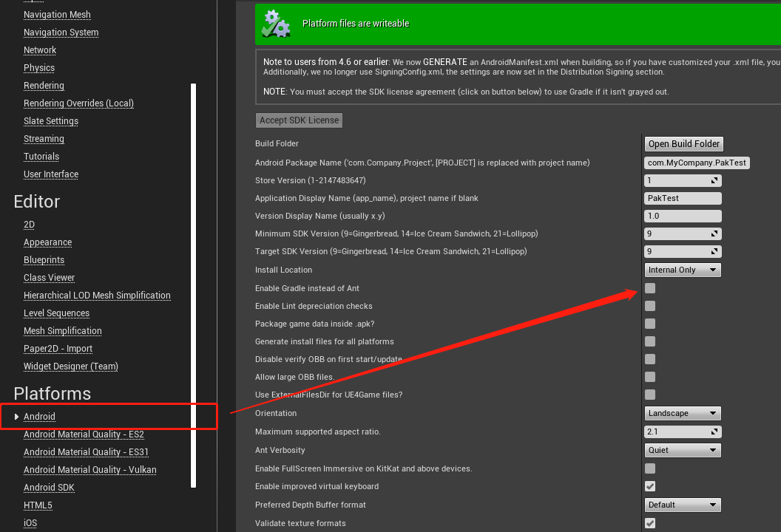This screenshot has width=781, height=532.
Task: Click the Accept SDK License button
Action: (299, 120)
